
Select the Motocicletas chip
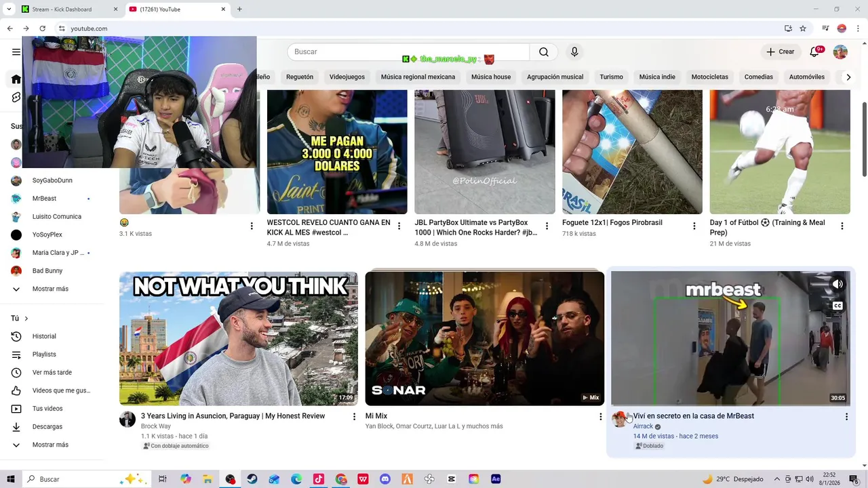click(710, 77)
